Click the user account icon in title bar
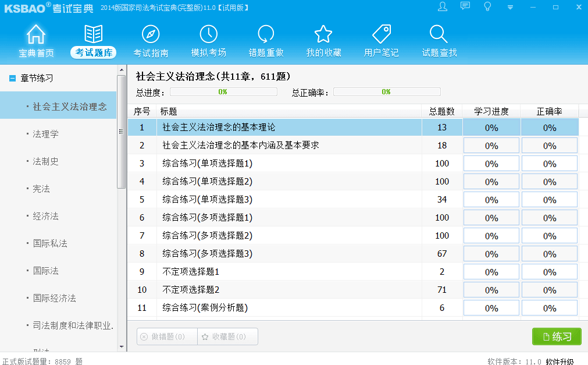The image size is (588, 365). pos(443,7)
